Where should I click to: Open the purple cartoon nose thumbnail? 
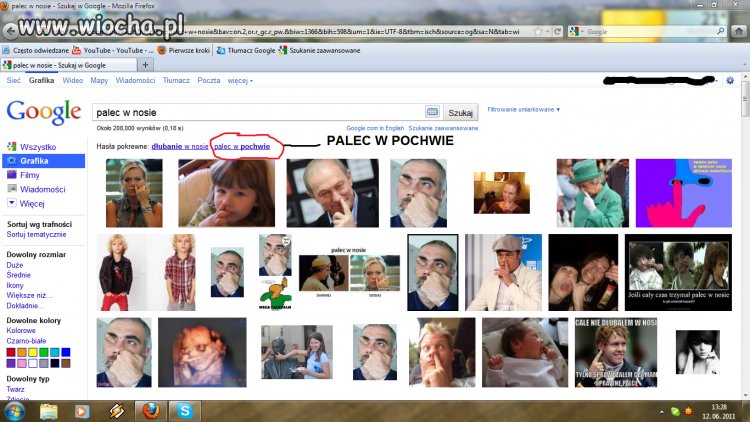tap(684, 193)
